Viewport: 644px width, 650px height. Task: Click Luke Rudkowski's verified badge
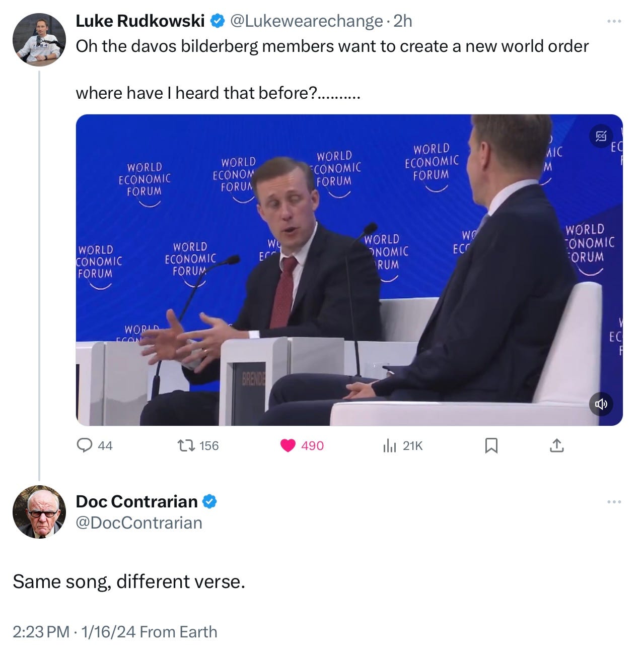click(217, 21)
